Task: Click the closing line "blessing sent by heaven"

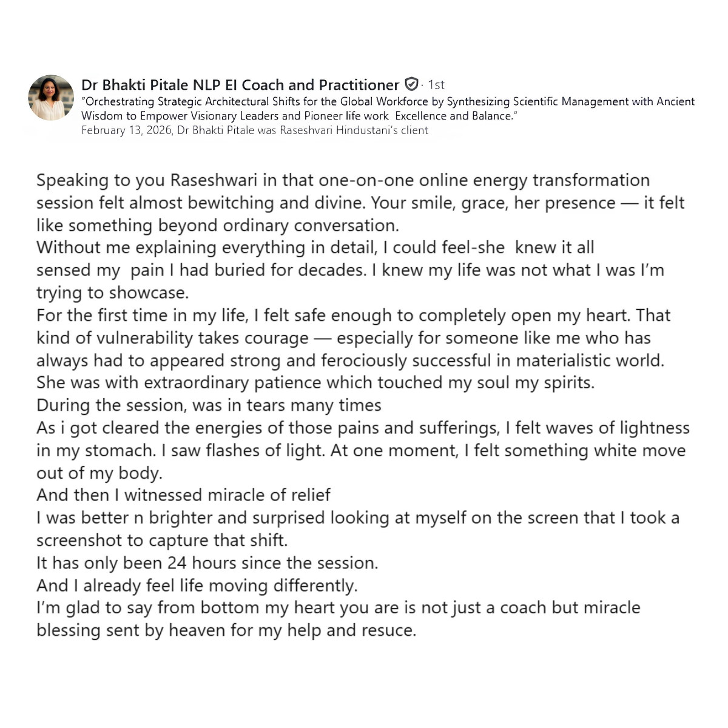Action: pyautogui.click(x=226, y=630)
